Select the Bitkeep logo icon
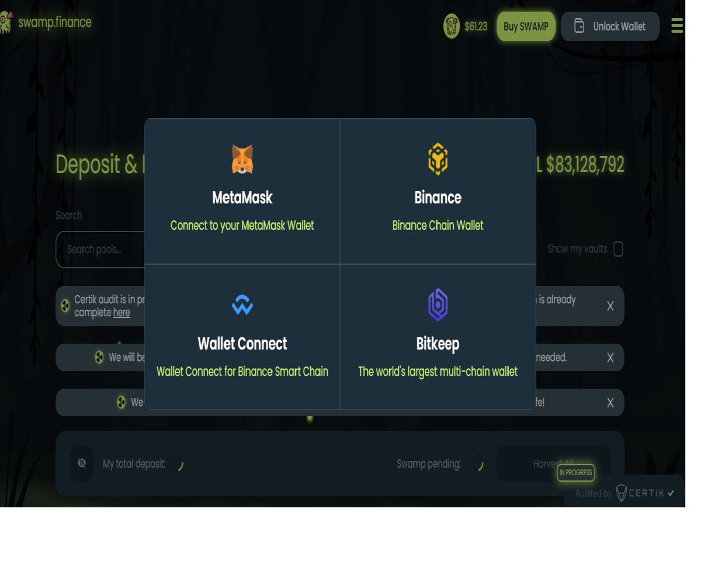 [438, 305]
